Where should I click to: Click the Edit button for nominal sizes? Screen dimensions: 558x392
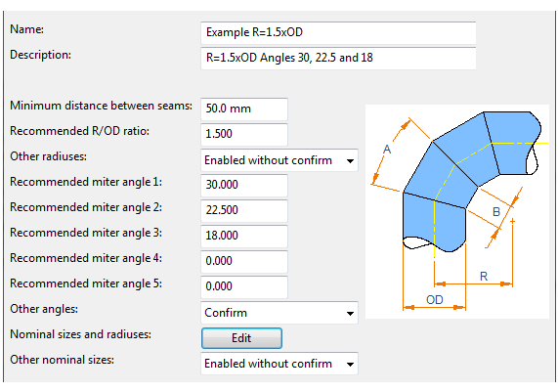(x=241, y=338)
